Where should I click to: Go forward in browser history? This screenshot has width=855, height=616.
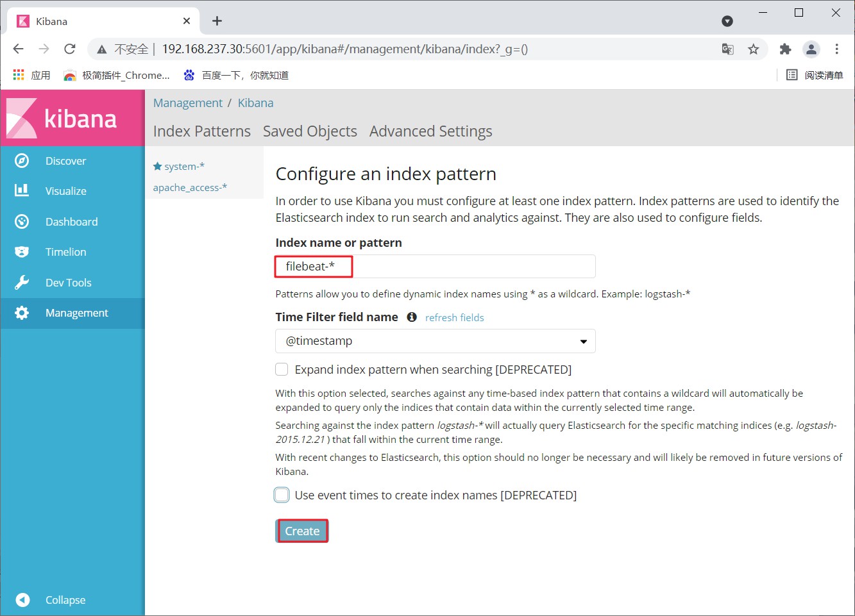click(x=44, y=49)
